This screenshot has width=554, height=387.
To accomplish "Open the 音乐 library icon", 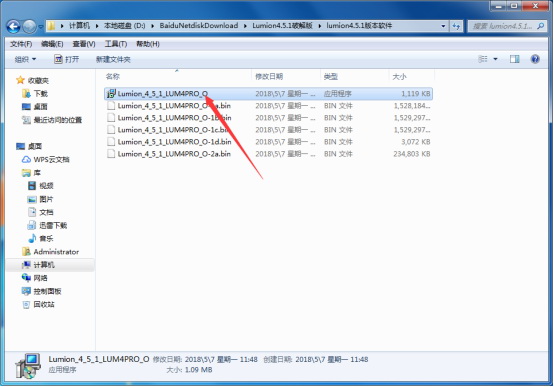I will click(x=32, y=239).
